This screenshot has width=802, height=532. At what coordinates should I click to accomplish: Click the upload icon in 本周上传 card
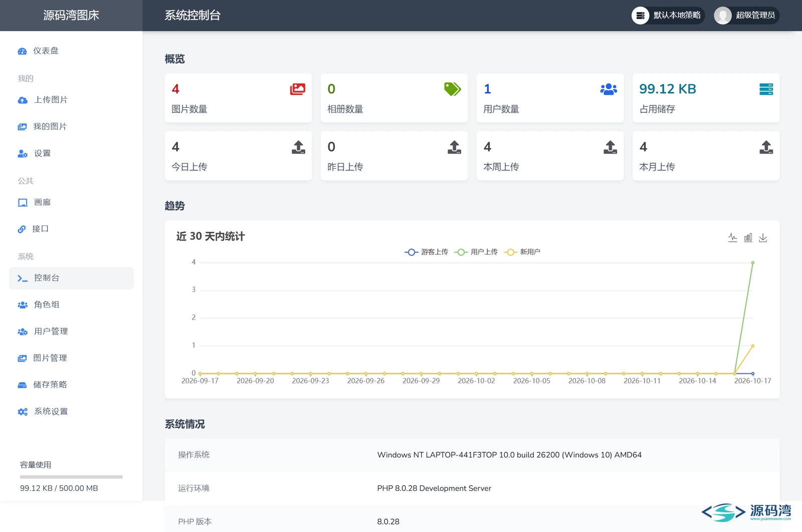[610, 147]
